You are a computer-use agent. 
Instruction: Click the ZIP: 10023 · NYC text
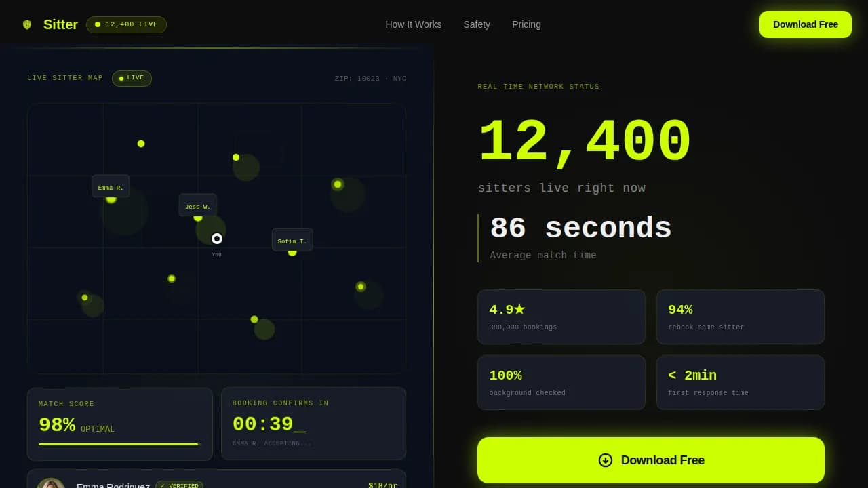pos(370,79)
